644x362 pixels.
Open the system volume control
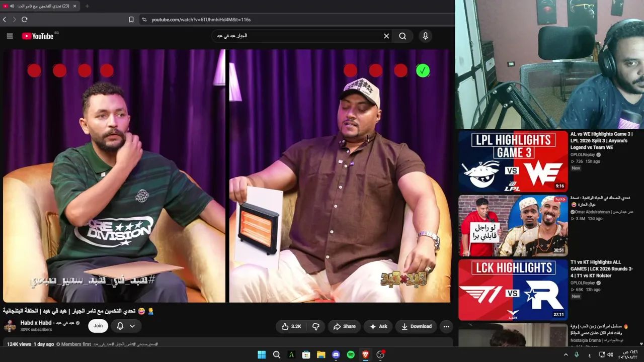click(610, 354)
